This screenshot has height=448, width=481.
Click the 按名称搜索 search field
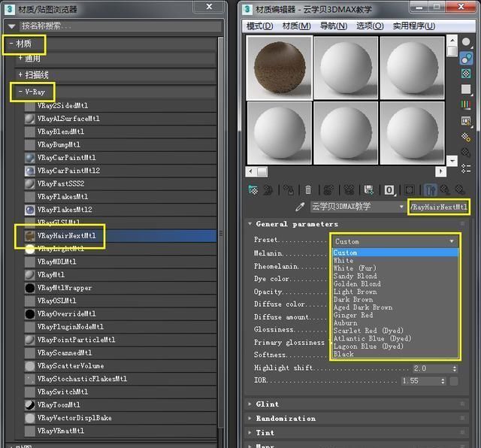click(121, 26)
